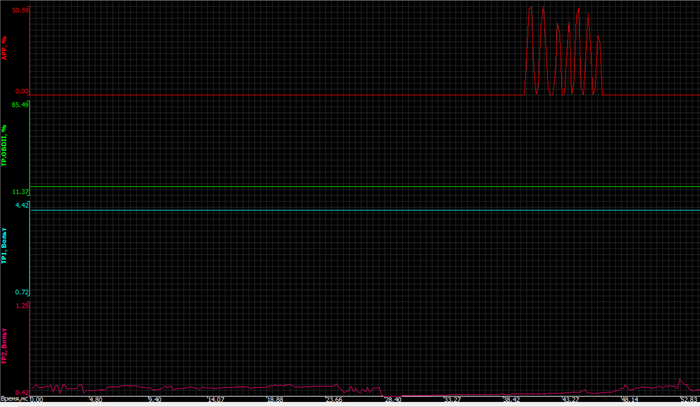Click the 85.49 maximum on TP.OBDII axis

pos(21,104)
